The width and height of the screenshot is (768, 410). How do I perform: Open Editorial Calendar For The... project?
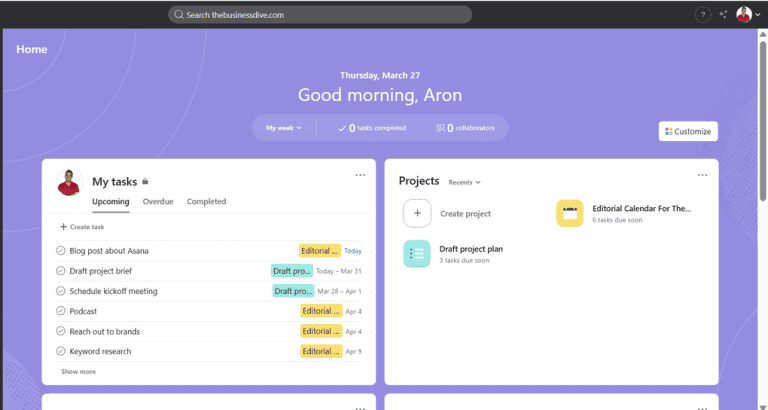[642, 209]
